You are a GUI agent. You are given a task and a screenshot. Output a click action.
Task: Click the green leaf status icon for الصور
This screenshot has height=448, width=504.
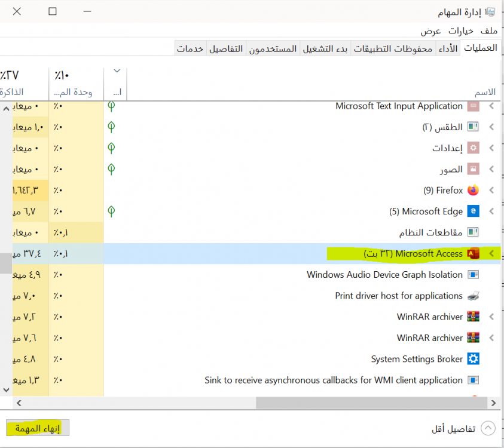[111, 169]
